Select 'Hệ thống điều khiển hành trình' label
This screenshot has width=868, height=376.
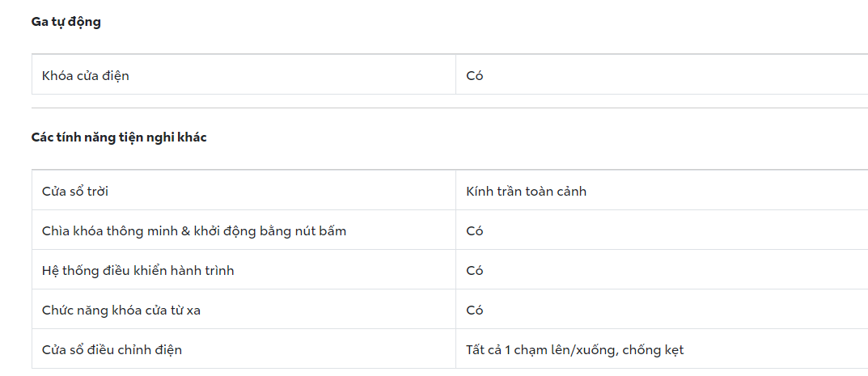pos(138,270)
